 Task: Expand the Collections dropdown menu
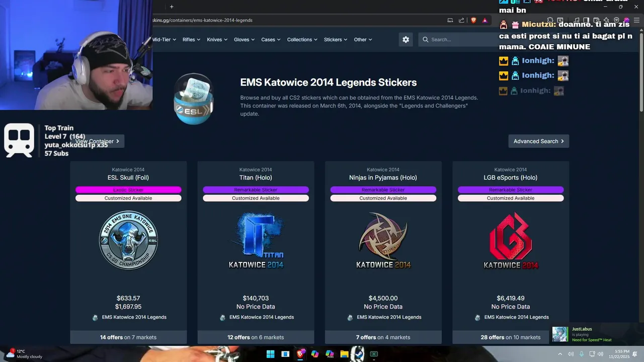pos(302,40)
